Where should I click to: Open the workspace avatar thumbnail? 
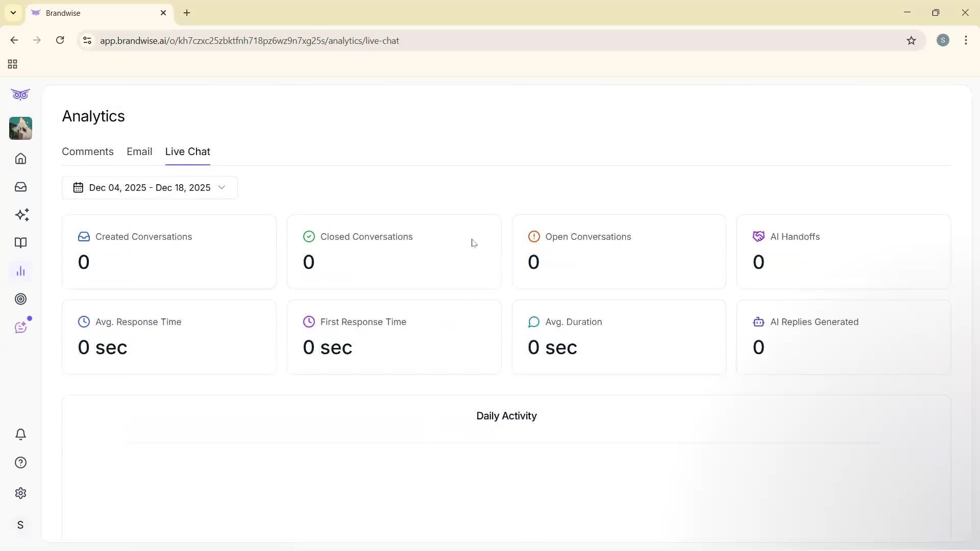coord(20,129)
